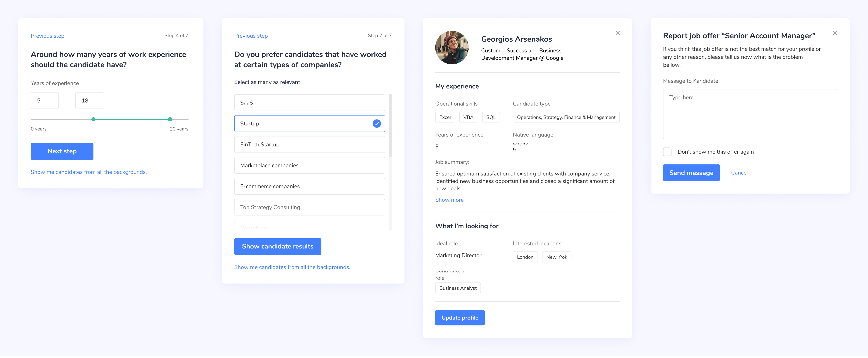Cancel the job offer report
This screenshot has height=358, width=868.
(739, 173)
